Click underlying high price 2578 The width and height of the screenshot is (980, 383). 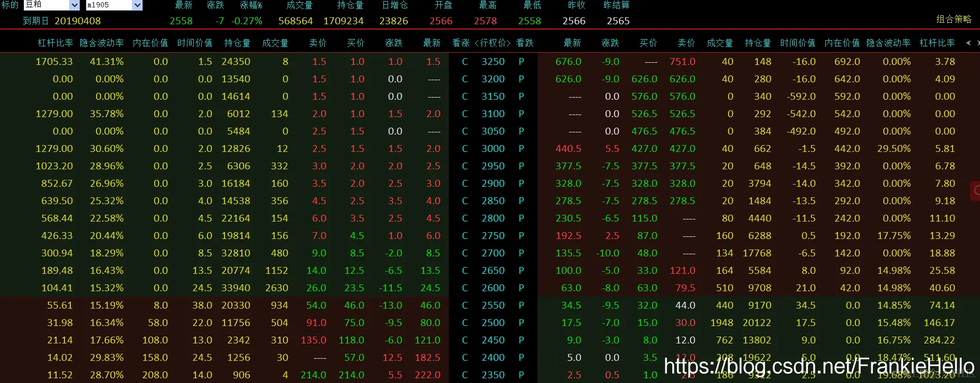tap(485, 21)
